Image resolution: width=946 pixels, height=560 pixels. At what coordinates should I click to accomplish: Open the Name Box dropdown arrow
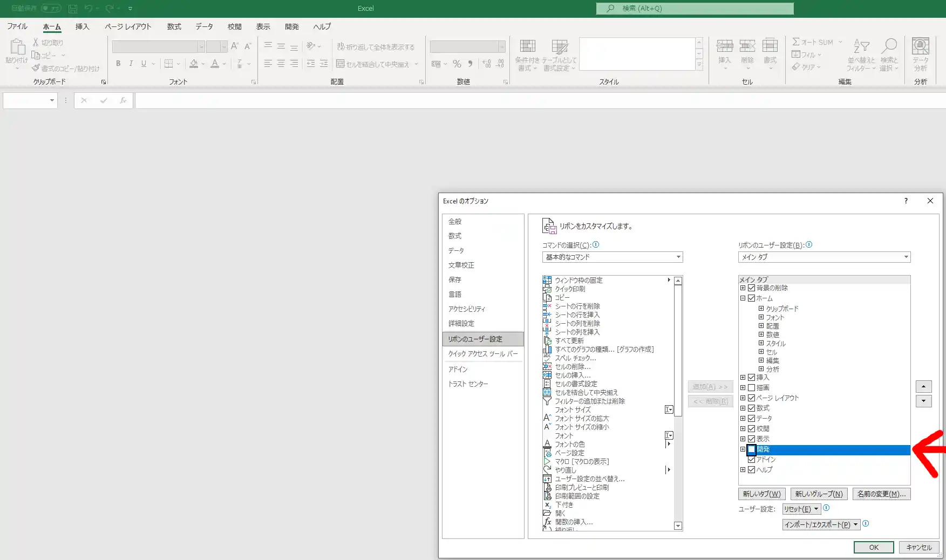click(x=52, y=100)
